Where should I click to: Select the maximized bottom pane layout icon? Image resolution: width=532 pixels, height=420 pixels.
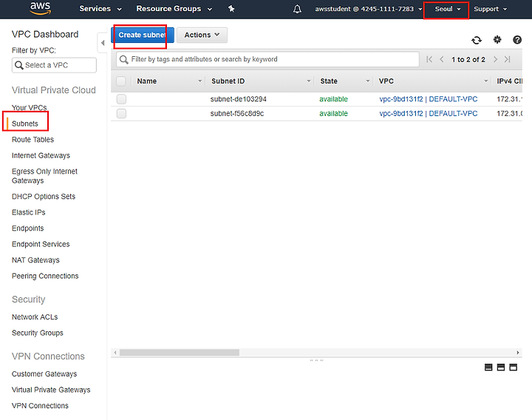(x=514, y=367)
